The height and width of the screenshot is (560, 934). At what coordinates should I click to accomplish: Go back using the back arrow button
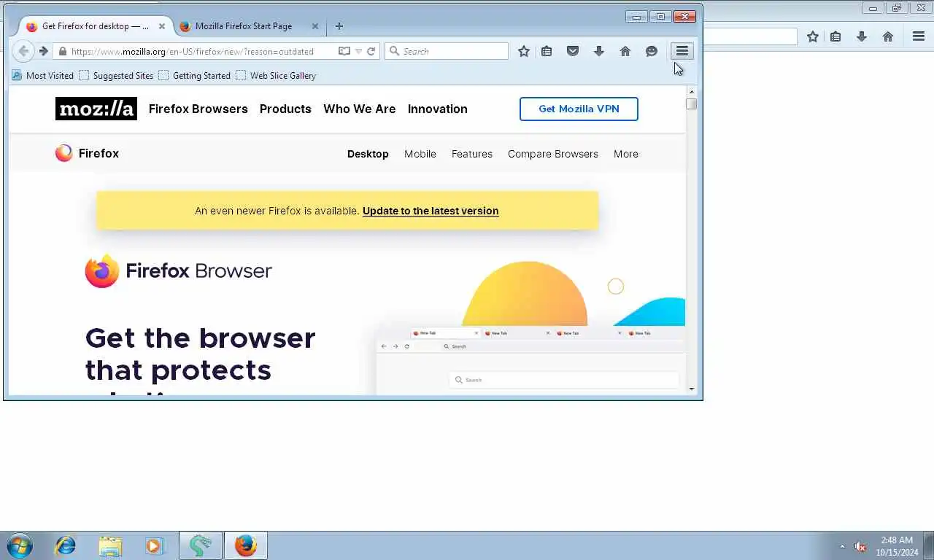pos(23,51)
